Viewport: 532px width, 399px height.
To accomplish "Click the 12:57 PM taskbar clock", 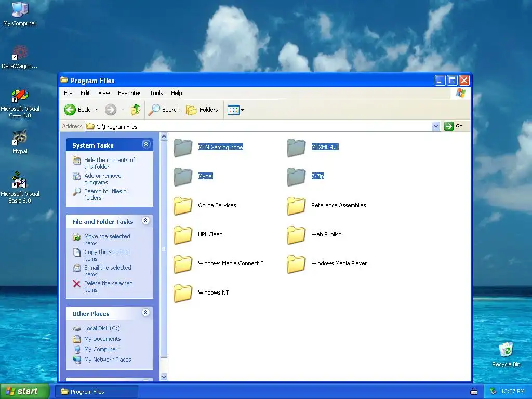I will (x=512, y=392).
